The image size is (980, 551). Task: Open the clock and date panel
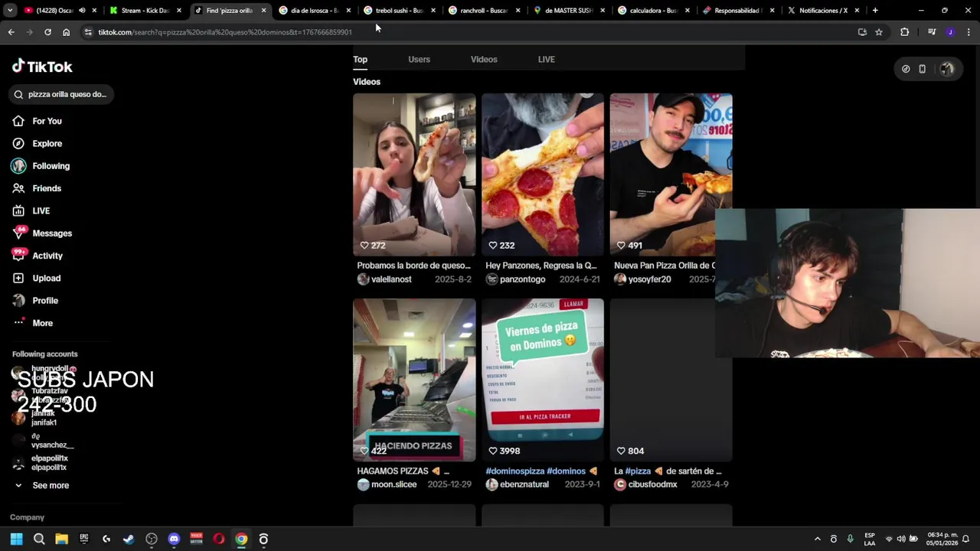[941, 539]
